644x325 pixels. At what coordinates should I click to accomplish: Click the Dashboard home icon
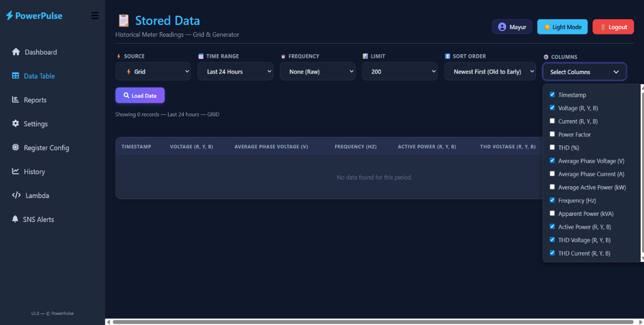click(x=16, y=52)
